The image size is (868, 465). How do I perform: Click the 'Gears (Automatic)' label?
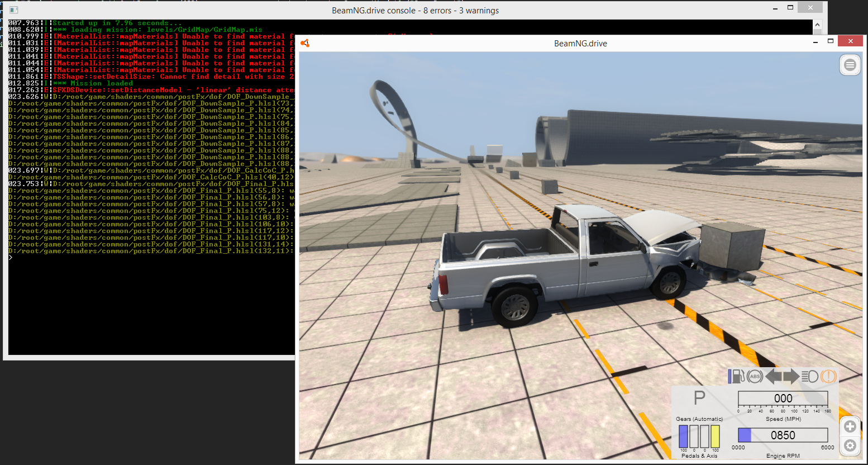[x=699, y=419]
